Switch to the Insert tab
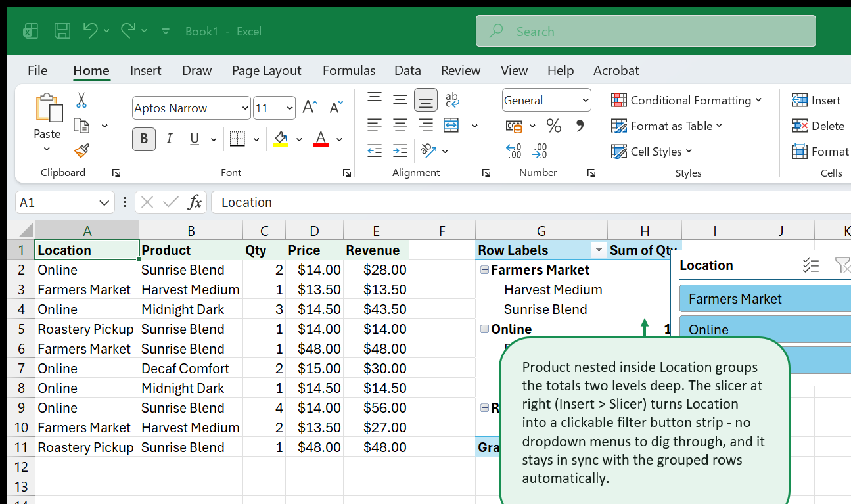The height and width of the screenshot is (504, 851). [146, 70]
